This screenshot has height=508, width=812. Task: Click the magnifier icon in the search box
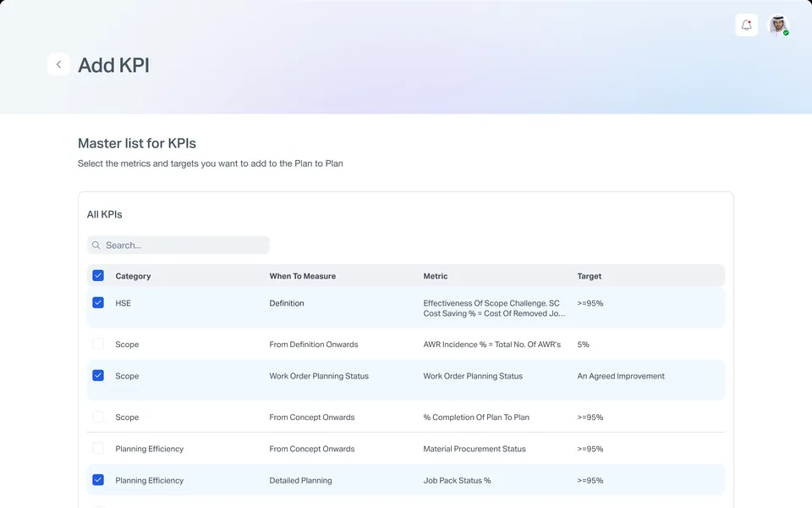[96, 246]
